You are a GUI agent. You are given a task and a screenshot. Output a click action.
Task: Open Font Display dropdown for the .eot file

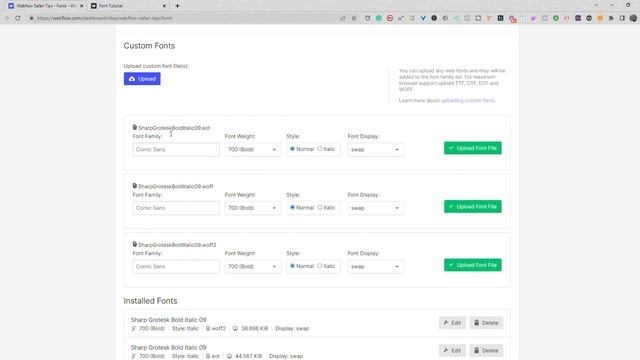coord(376,149)
